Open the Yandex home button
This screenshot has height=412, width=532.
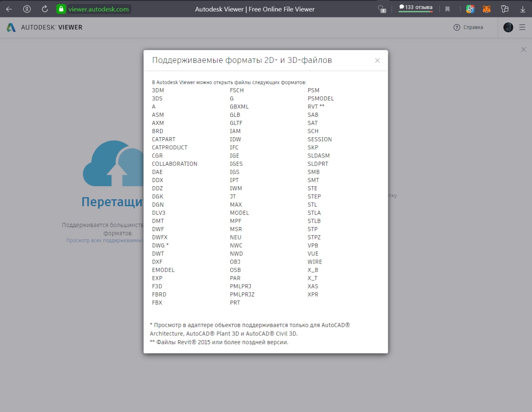(x=27, y=9)
